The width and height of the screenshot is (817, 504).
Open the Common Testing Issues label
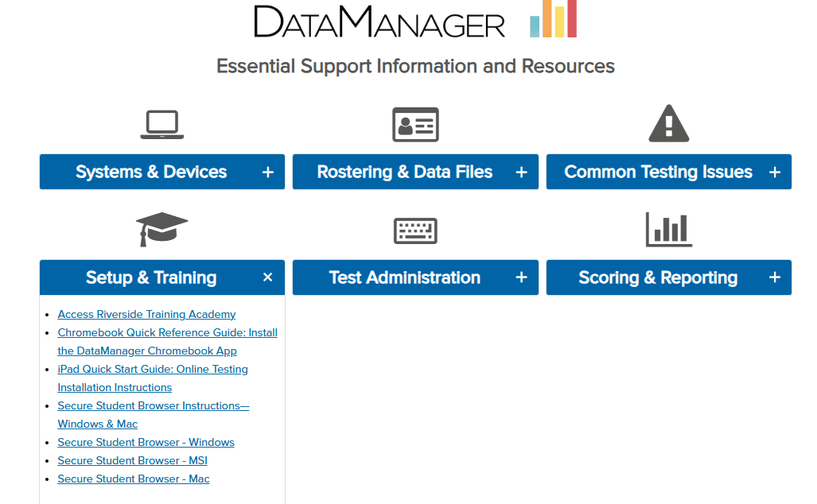(658, 172)
